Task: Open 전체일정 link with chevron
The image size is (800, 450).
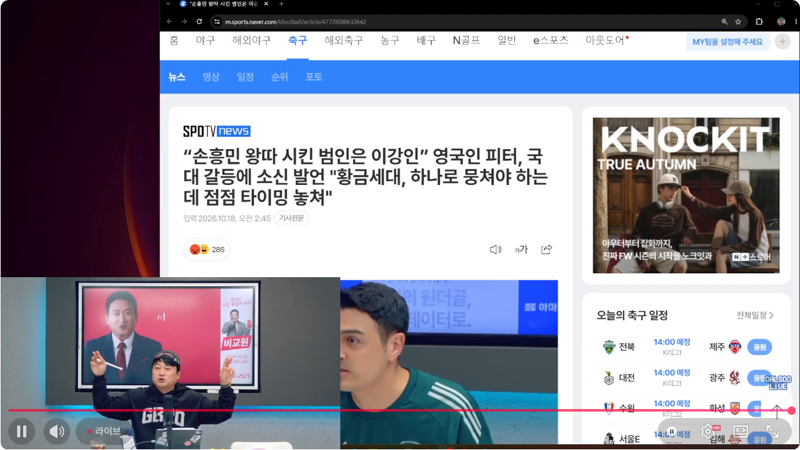Action: point(755,315)
